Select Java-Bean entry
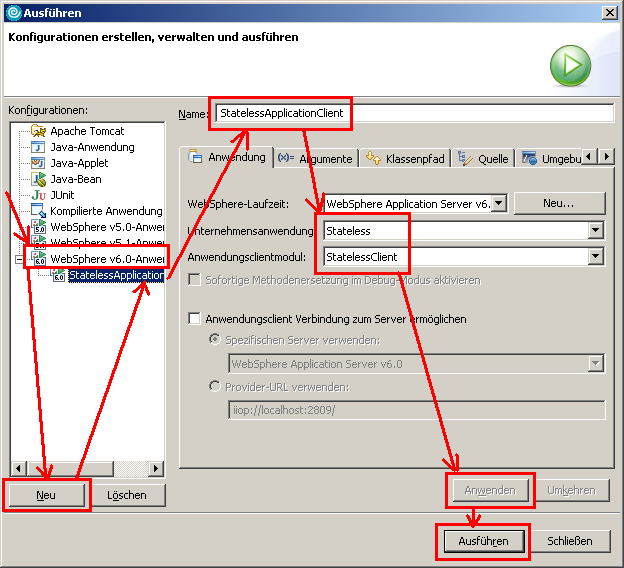This screenshot has width=624, height=568. pyautogui.click(x=76, y=179)
